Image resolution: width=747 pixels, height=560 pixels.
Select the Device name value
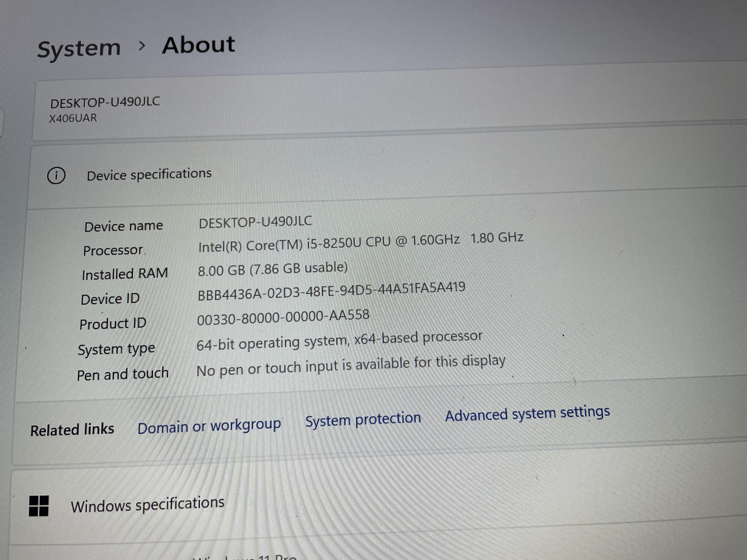point(255,222)
